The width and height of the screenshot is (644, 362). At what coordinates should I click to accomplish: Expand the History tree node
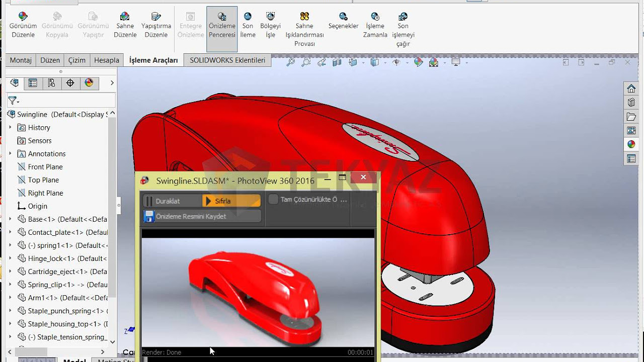(10, 128)
